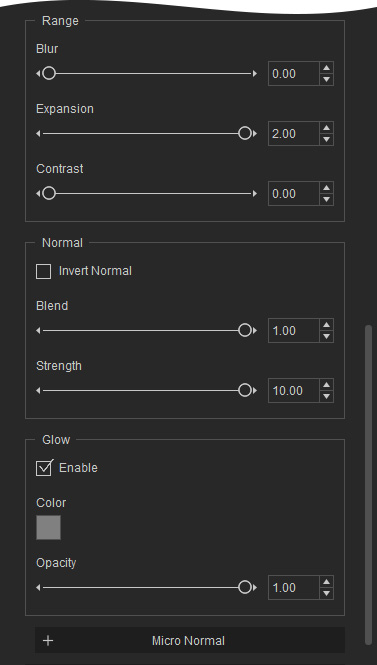Click the right arrow of the Contrast slider
Screen dimensions: 377x665
click(x=254, y=193)
